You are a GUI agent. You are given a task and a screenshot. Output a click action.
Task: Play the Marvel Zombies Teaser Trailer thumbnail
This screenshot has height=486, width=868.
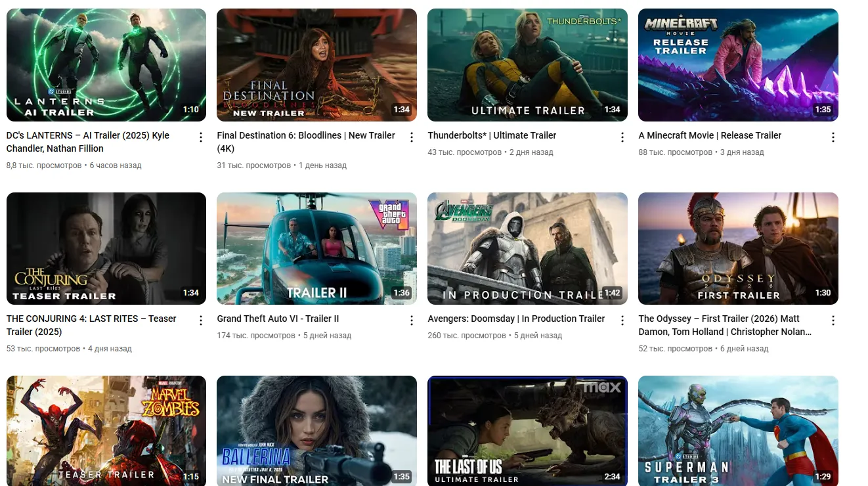point(106,431)
